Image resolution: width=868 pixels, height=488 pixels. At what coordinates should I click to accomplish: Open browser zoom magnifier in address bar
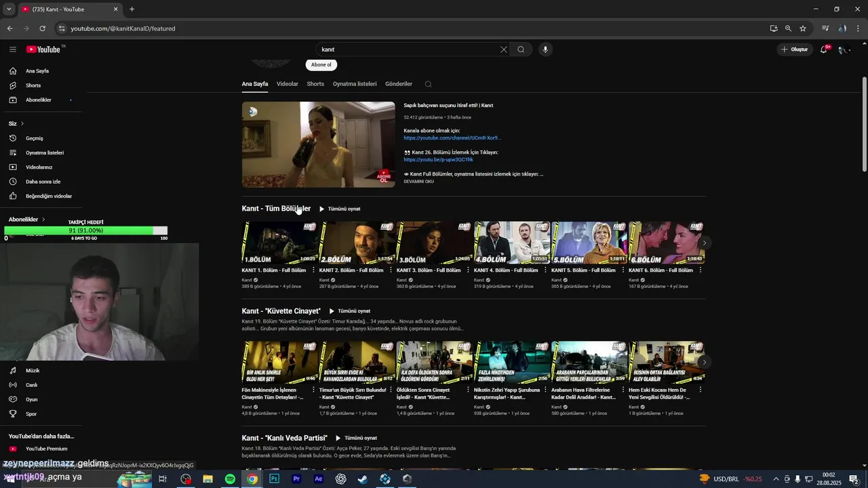point(788,28)
